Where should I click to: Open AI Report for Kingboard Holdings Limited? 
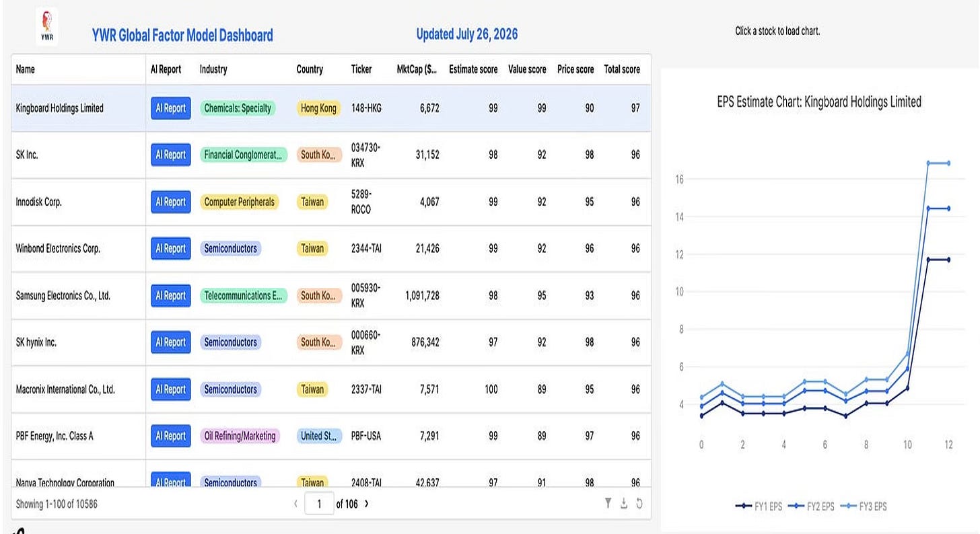(x=171, y=108)
